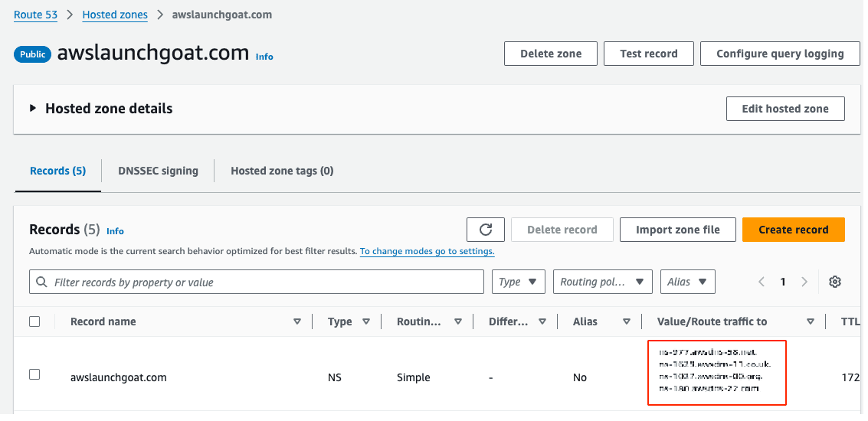Switch to Records (5) tab
The height and width of the screenshot is (421, 868).
pos(58,171)
